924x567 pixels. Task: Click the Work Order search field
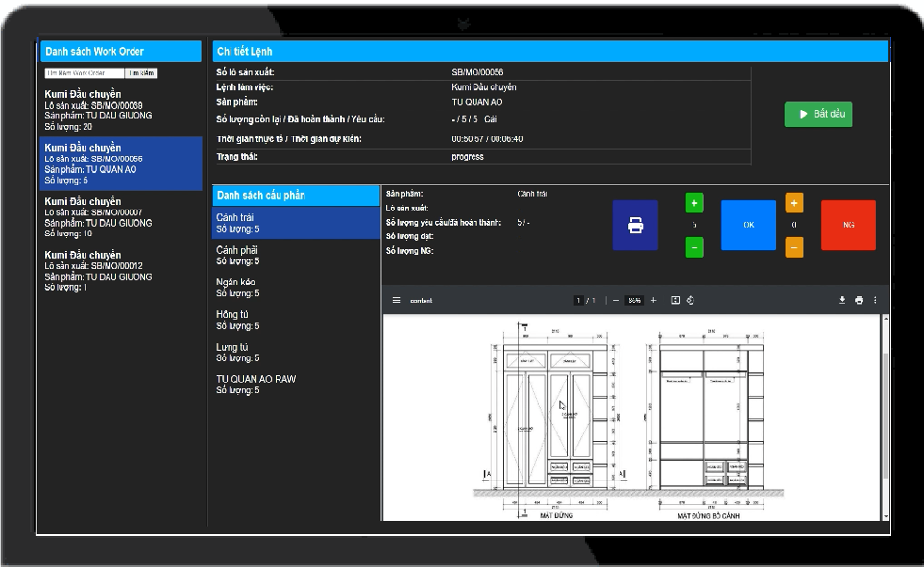click(x=85, y=73)
